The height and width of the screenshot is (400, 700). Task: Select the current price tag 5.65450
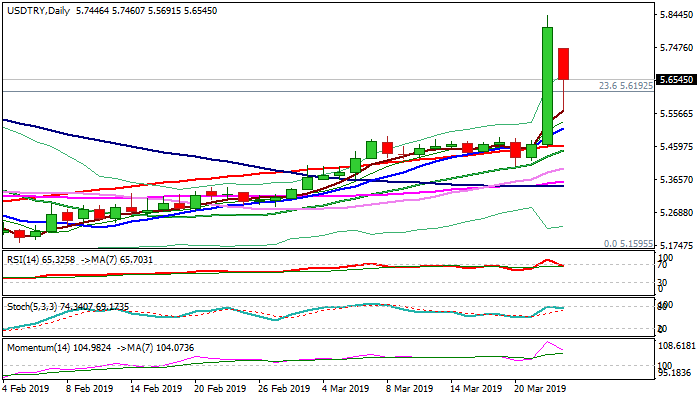(x=676, y=79)
